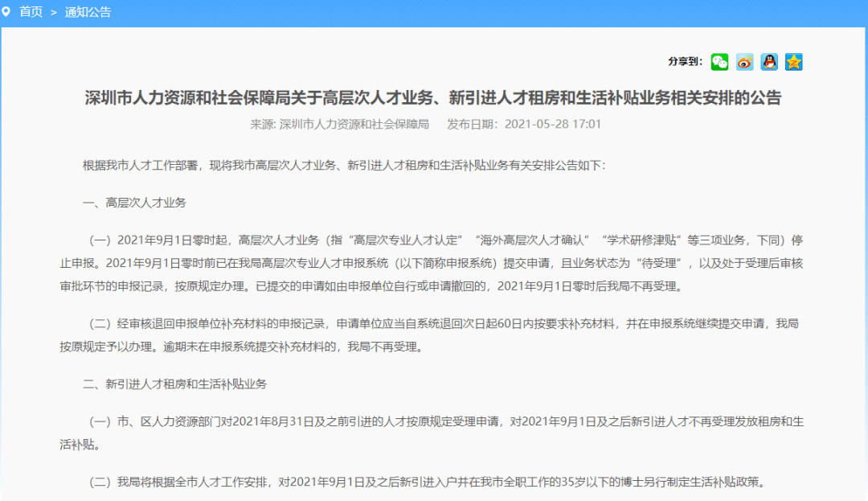Screen dimensions: 868x501
Task: Click the intro paragraph starting 根据我市人才工作部署
Action: 344,166
